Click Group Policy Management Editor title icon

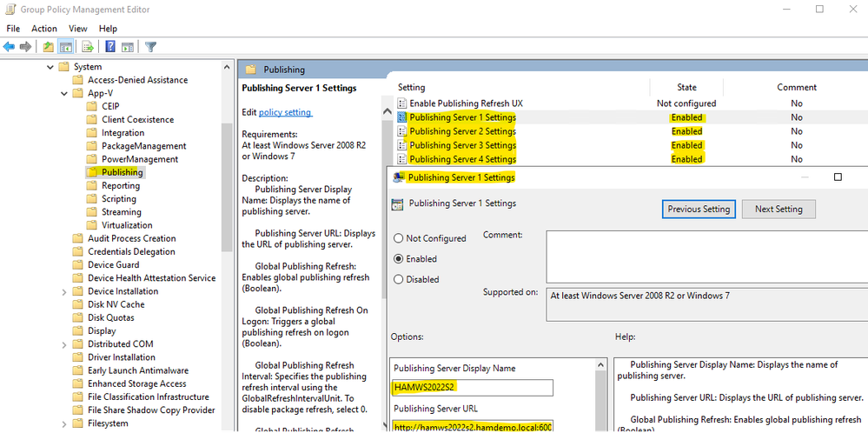click(10, 10)
